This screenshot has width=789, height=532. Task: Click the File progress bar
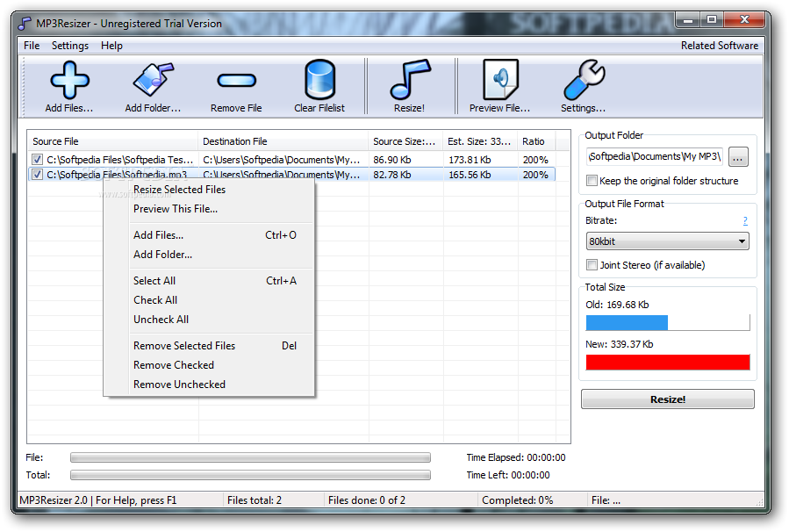[251, 457]
